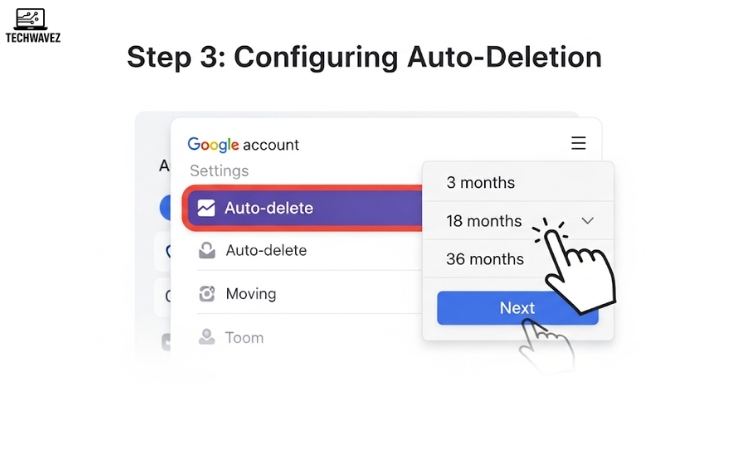Select the 18 months option text
750x460 pixels.
484,221
